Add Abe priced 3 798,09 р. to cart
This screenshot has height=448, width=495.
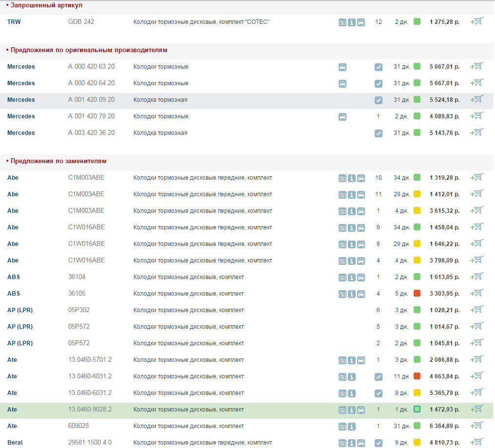point(477,260)
